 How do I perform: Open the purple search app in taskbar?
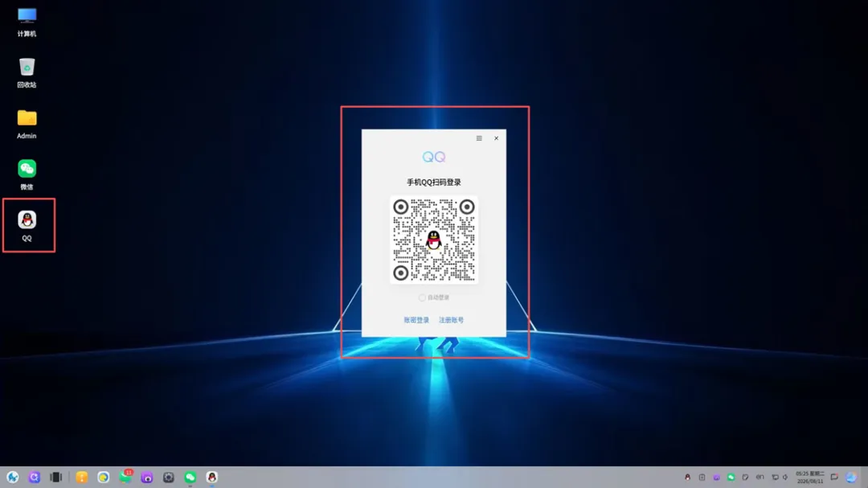(35, 477)
